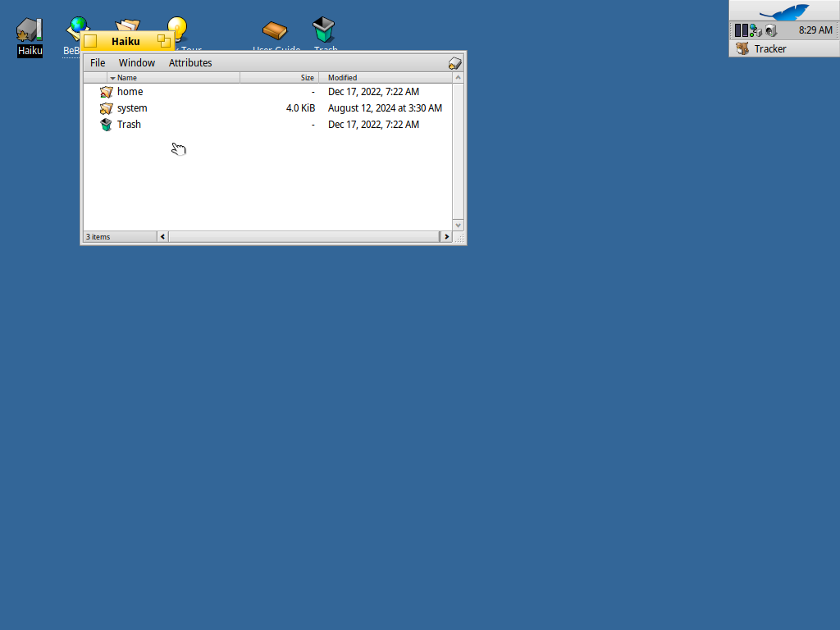This screenshot has height=630, width=840.
Task: Click the vertical scrollbar down arrow
Action: pos(458,226)
